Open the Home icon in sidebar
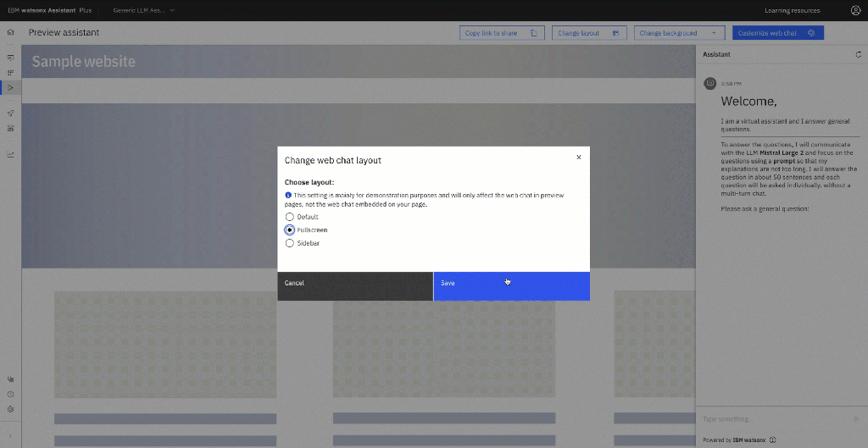868x448 pixels. tap(10, 32)
